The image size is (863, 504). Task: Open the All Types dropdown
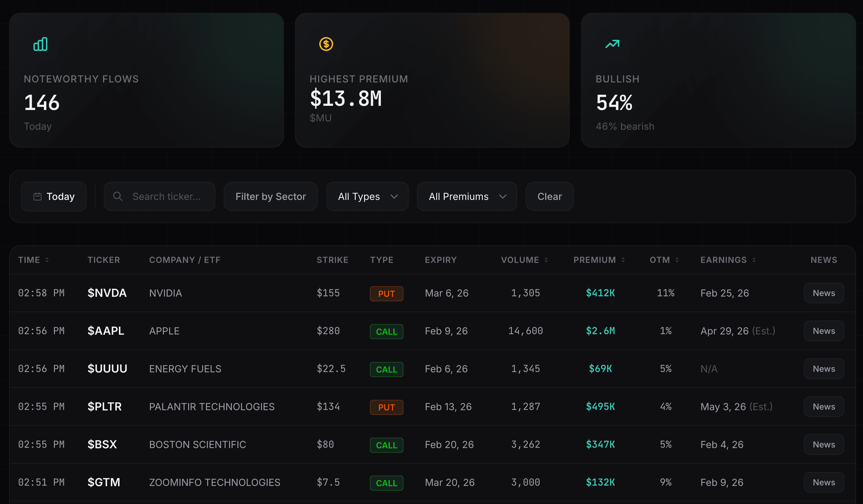pos(367,196)
